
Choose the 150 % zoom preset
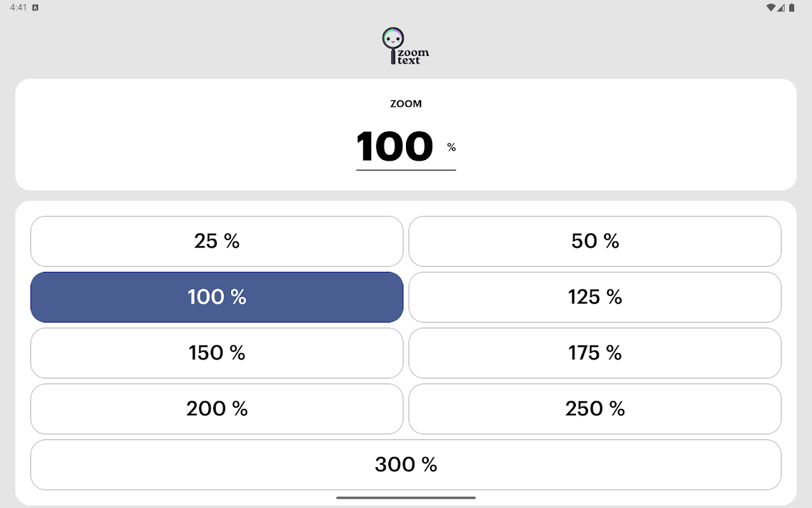click(x=217, y=353)
